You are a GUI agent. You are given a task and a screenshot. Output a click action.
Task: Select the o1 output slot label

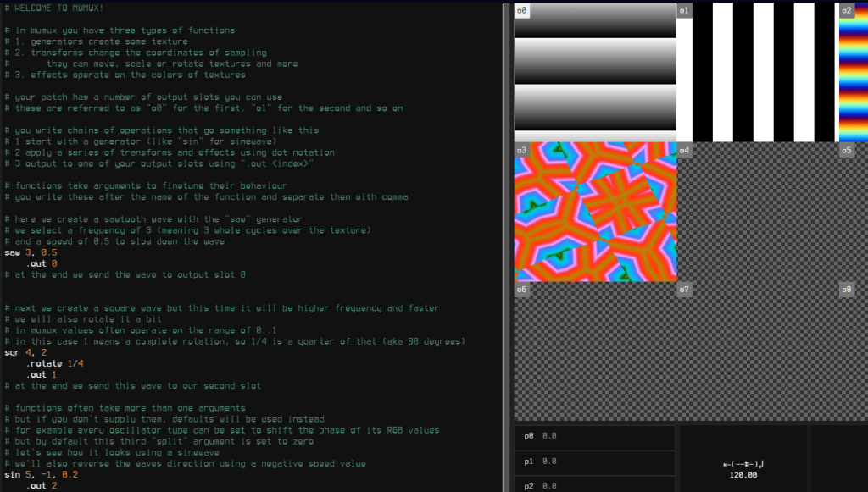tap(685, 11)
